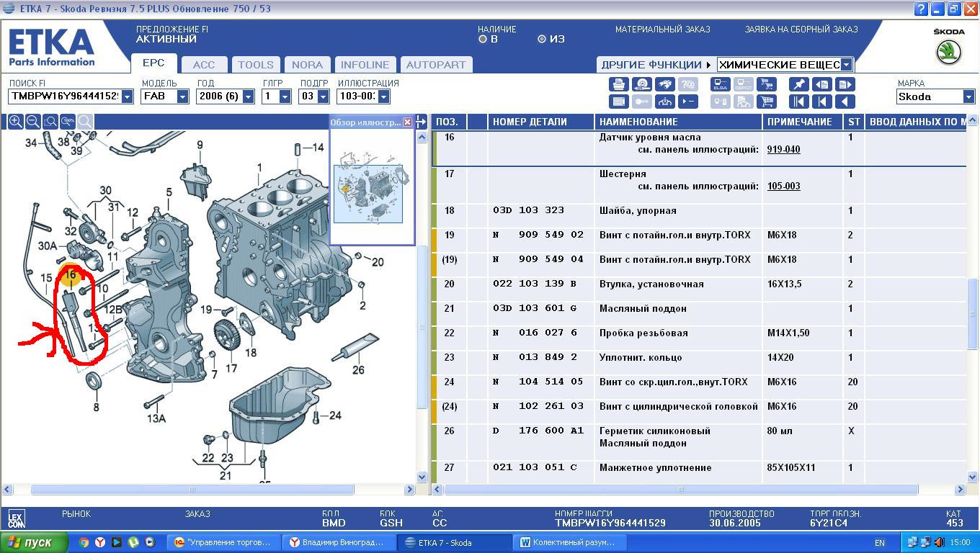Launch the ELSA workshop link icon
This screenshot has height=553, width=980.
click(x=720, y=85)
